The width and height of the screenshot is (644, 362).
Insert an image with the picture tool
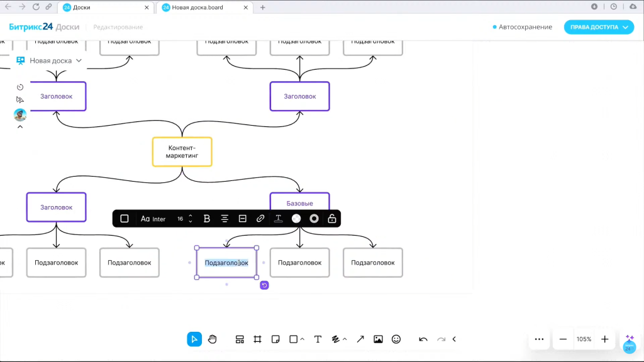[378, 339]
